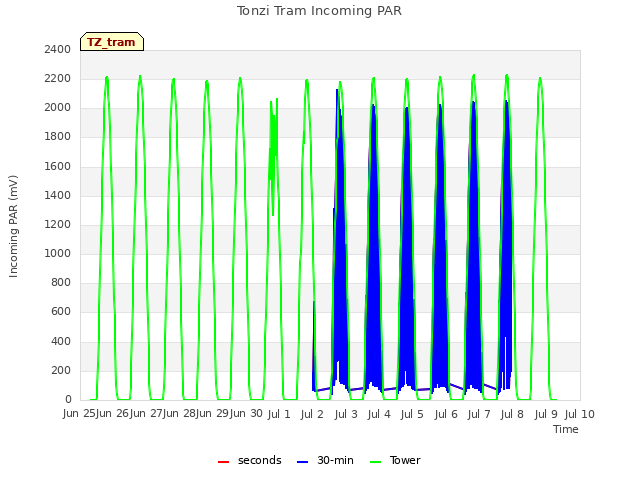Click the Jul 2 x-axis date label
The image size is (640, 480).
(312, 414)
